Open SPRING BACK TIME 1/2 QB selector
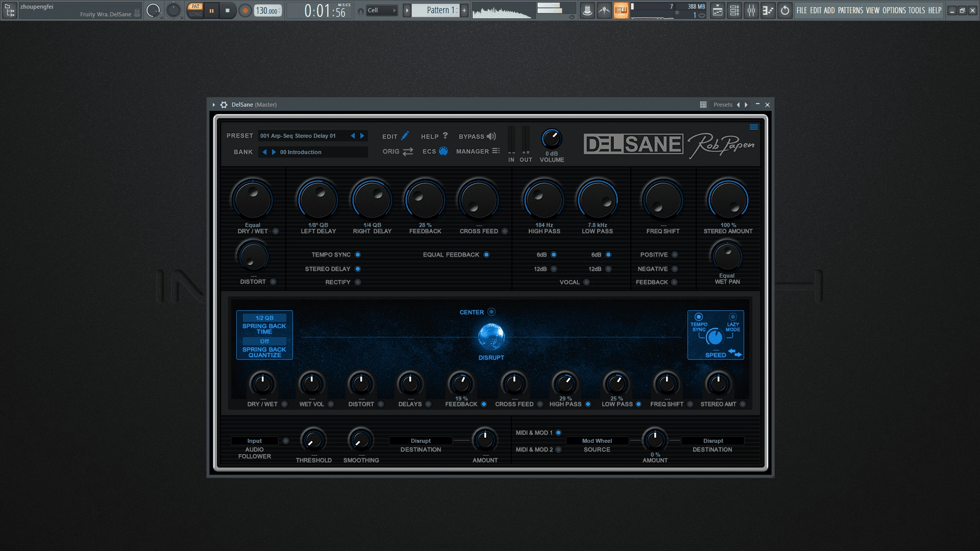Screen dimensions: 980x551 [264, 318]
